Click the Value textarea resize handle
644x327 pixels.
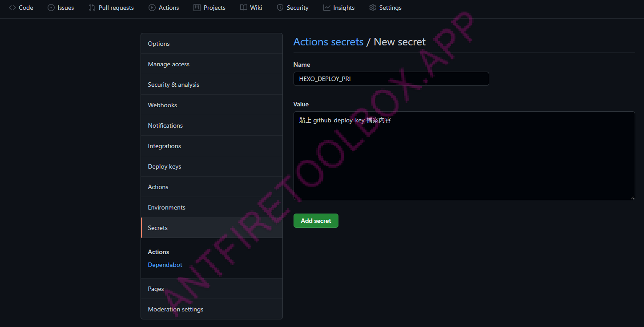pos(632,197)
